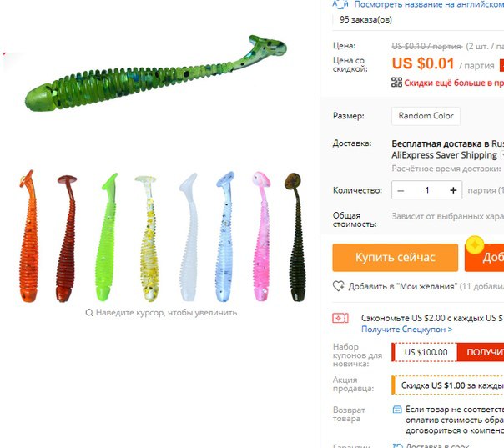Image resolution: width=504 pixels, height=448 pixels.
Task: Select the Random Color option
Action: 426,116
